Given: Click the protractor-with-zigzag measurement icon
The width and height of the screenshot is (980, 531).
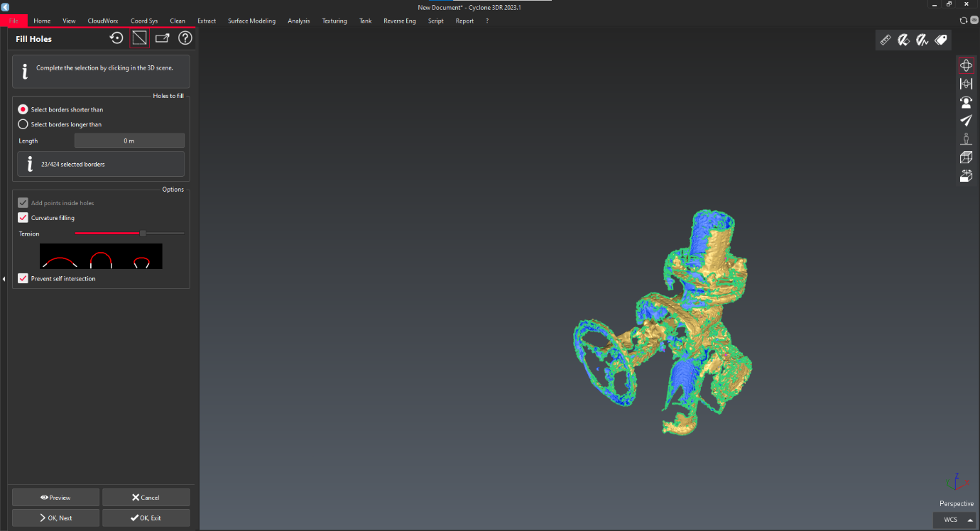Looking at the screenshot, I should [922, 40].
